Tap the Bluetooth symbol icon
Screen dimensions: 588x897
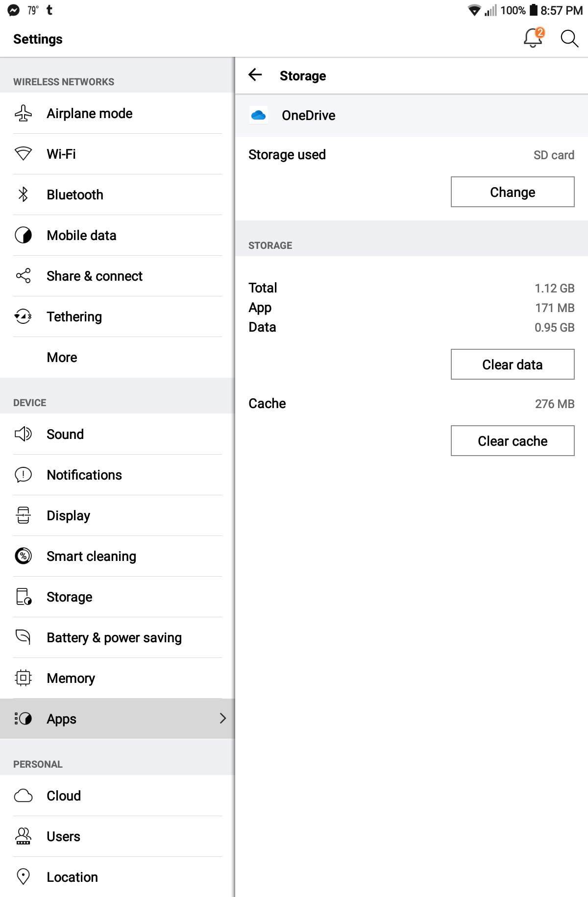23,194
